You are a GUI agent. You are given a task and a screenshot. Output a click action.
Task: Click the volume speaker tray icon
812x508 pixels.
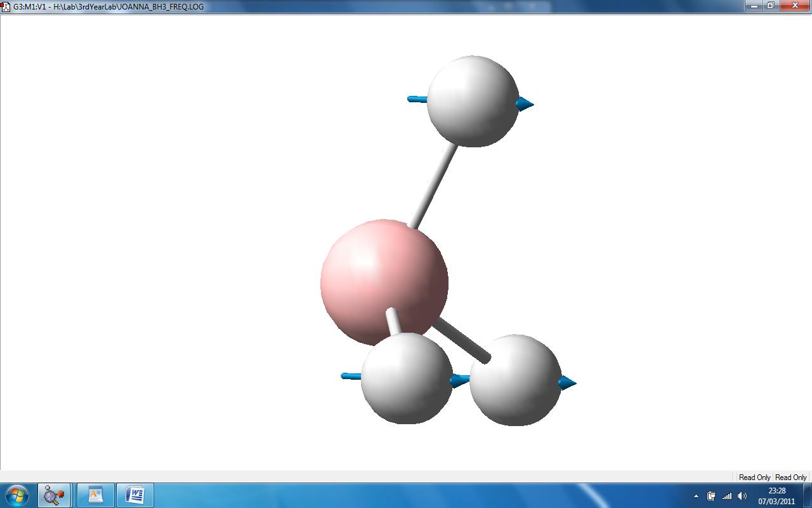point(742,496)
